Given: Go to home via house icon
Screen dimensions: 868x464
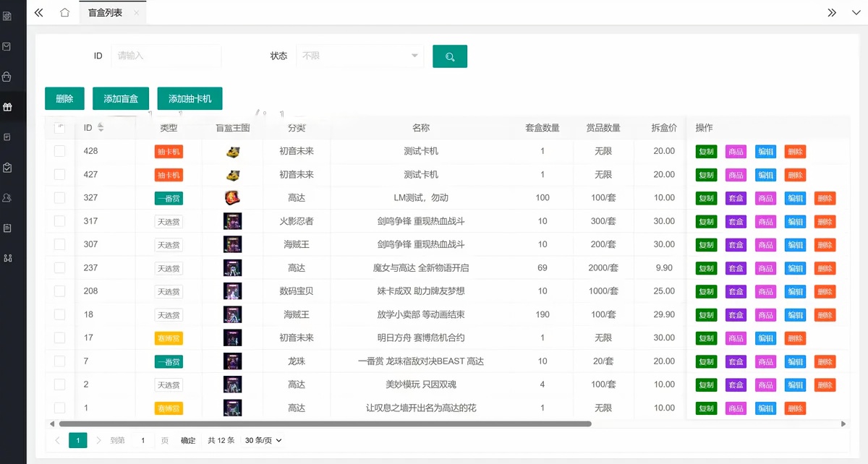Looking at the screenshot, I should [64, 12].
